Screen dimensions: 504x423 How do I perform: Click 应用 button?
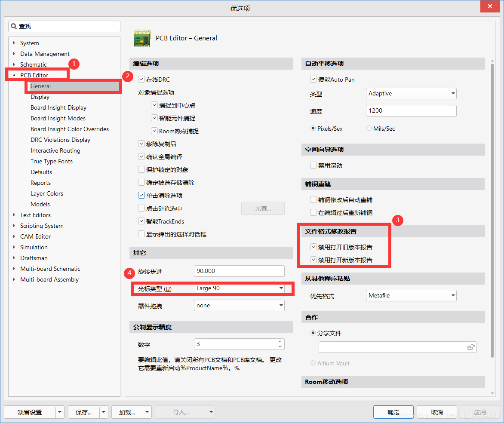[480, 412]
